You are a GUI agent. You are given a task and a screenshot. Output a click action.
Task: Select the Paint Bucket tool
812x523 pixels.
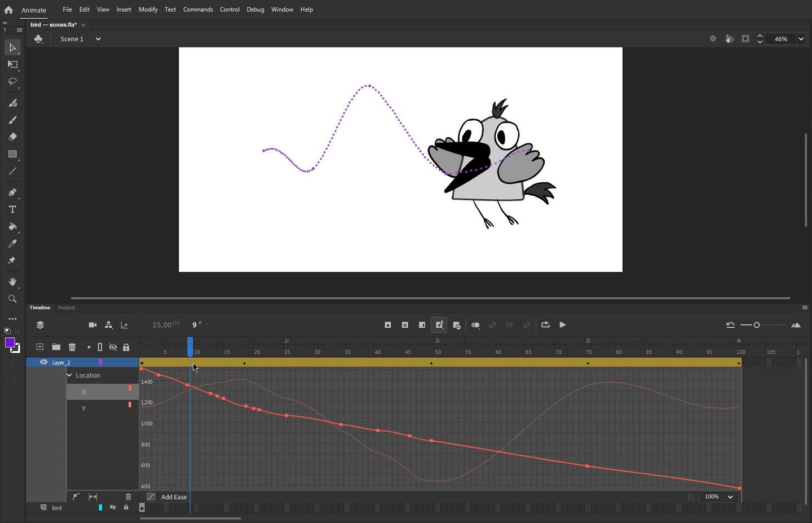[12, 227]
